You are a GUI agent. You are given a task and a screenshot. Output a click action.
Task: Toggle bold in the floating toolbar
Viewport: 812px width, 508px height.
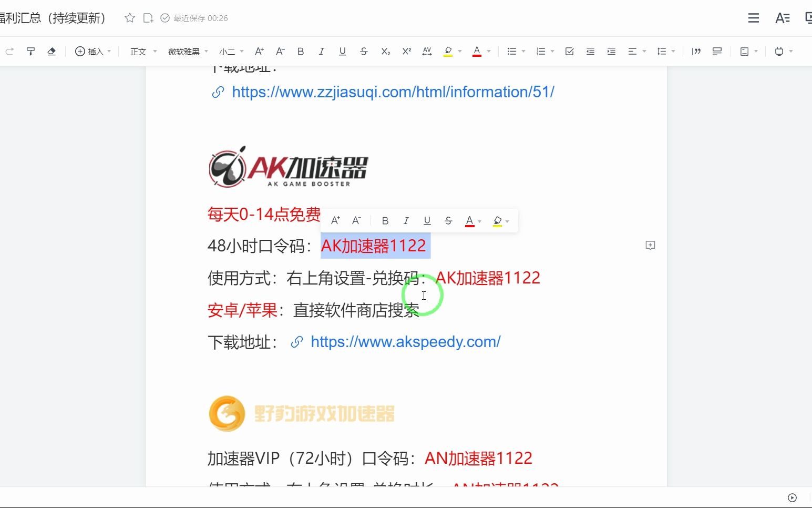[385, 221]
